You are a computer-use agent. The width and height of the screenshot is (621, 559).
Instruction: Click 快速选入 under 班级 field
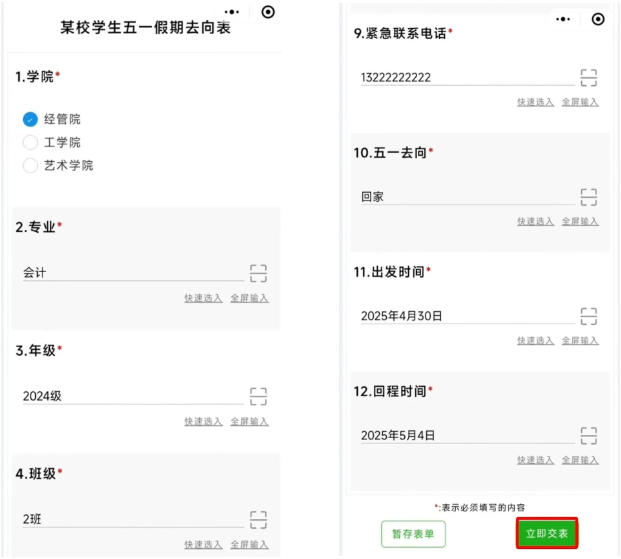pos(203,545)
